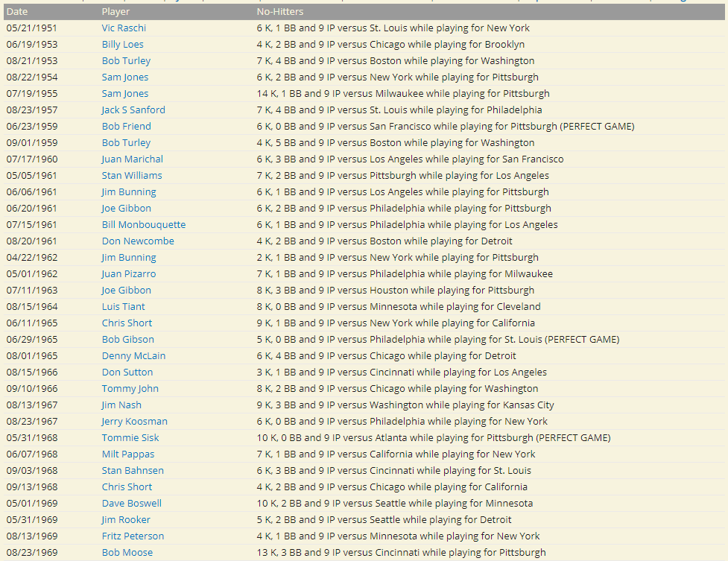Open Jerry Koosman's profile

click(x=134, y=421)
